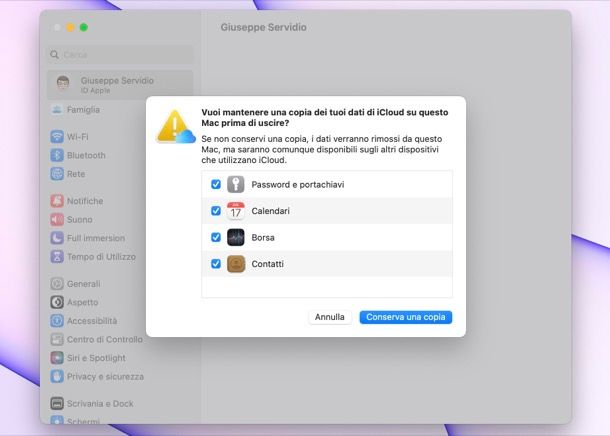Open Siri e Spotlight icon
Screen dimensions: 610x436
click(x=57, y=358)
